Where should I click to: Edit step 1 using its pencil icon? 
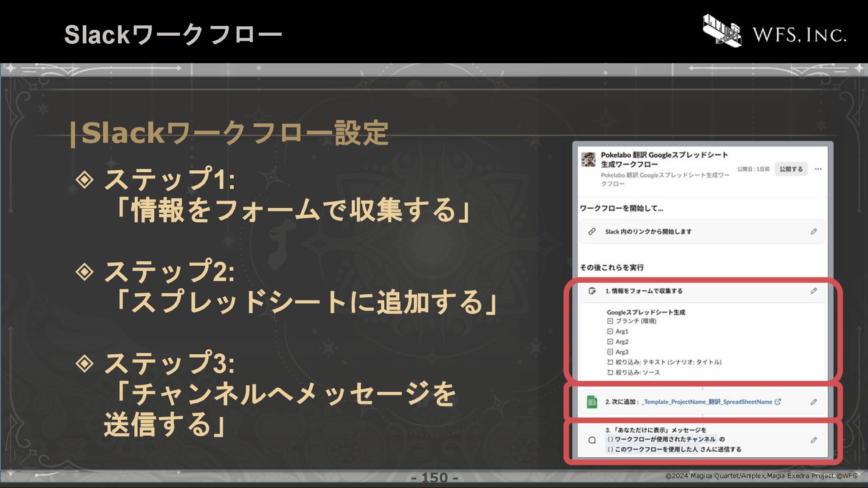tap(814, 291)
